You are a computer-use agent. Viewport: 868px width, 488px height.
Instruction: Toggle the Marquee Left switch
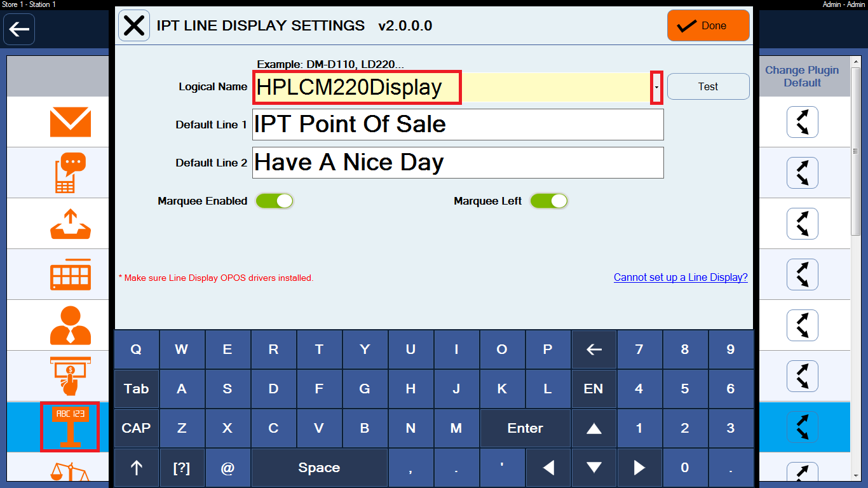coord(549,201)
